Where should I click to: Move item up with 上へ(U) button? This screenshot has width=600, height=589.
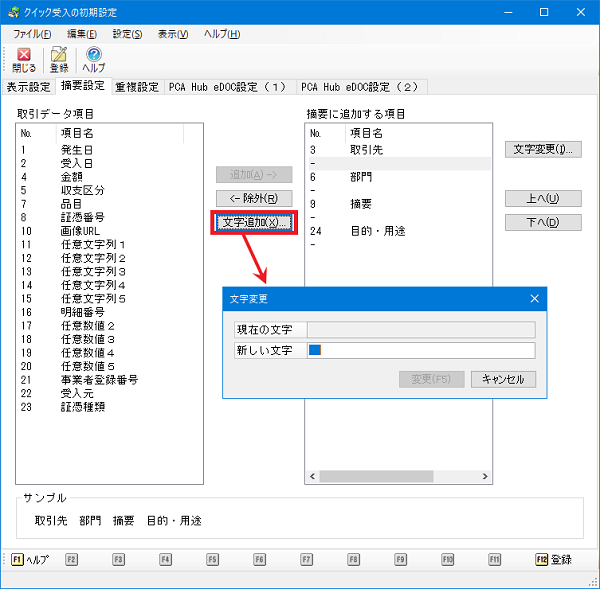point(542,198)
